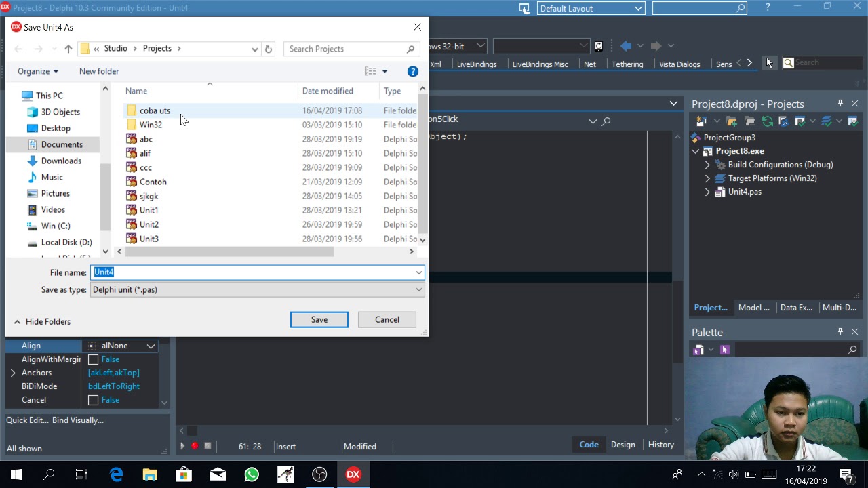Click New folder in dialog toolbar
This screenshot has width=868, height=488.
(x=99, y=71)
